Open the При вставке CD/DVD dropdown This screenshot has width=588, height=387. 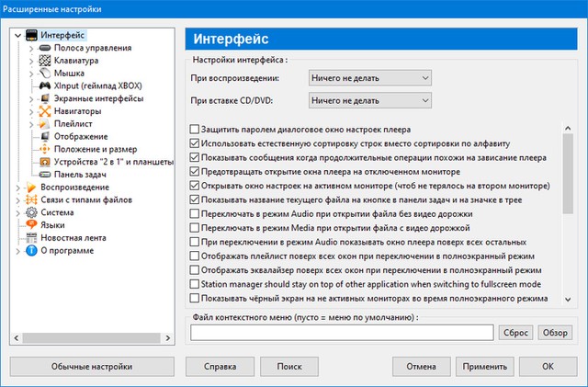[369, 100]
